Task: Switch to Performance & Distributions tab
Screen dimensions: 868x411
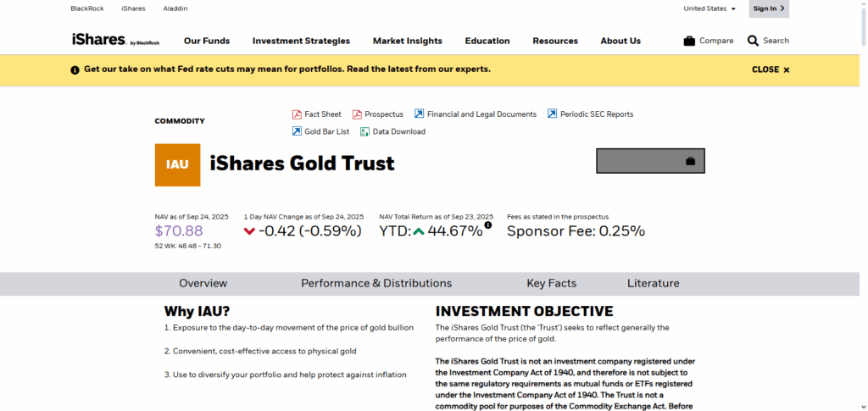Action: click(376, 284)
